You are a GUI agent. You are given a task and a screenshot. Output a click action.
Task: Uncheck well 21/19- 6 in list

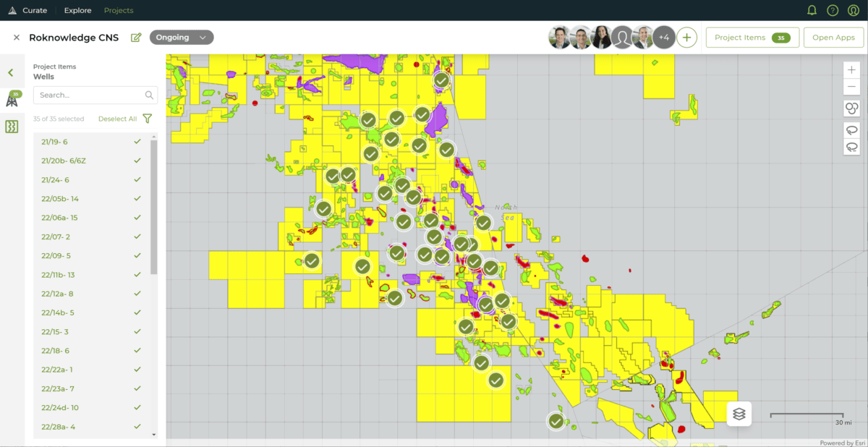click(137, 142)
